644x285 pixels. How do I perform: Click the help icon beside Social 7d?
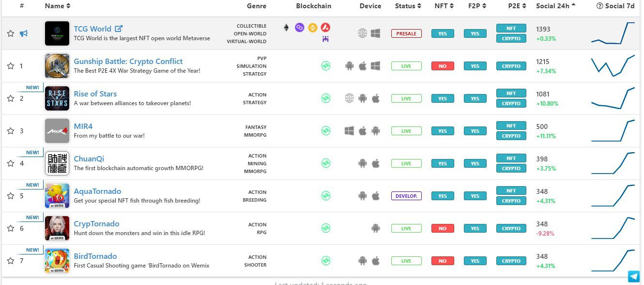click(600, 6)
